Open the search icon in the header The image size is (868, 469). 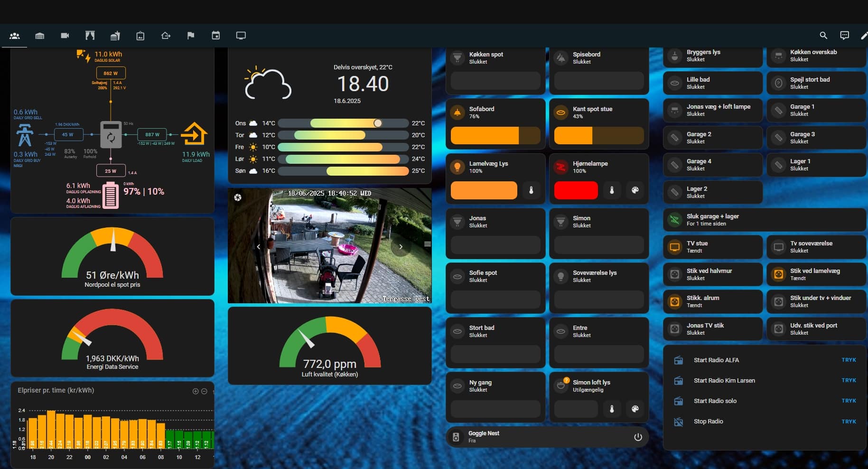823,36
